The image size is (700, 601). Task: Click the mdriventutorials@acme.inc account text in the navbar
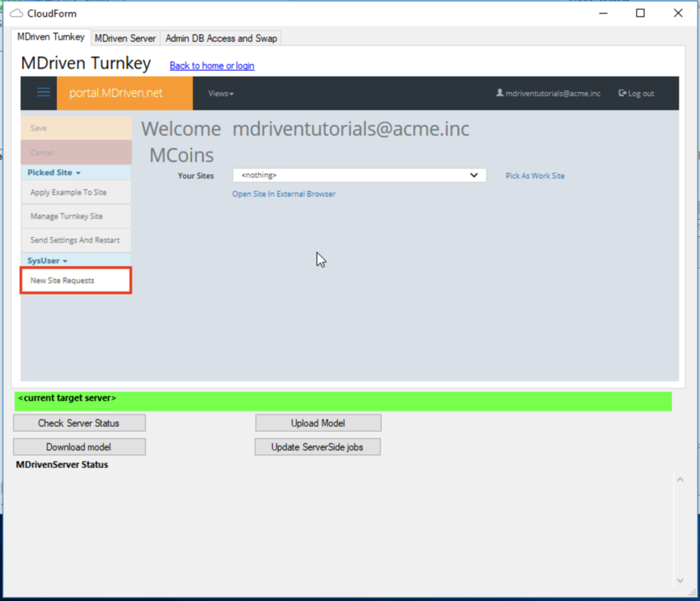(553, 94)
